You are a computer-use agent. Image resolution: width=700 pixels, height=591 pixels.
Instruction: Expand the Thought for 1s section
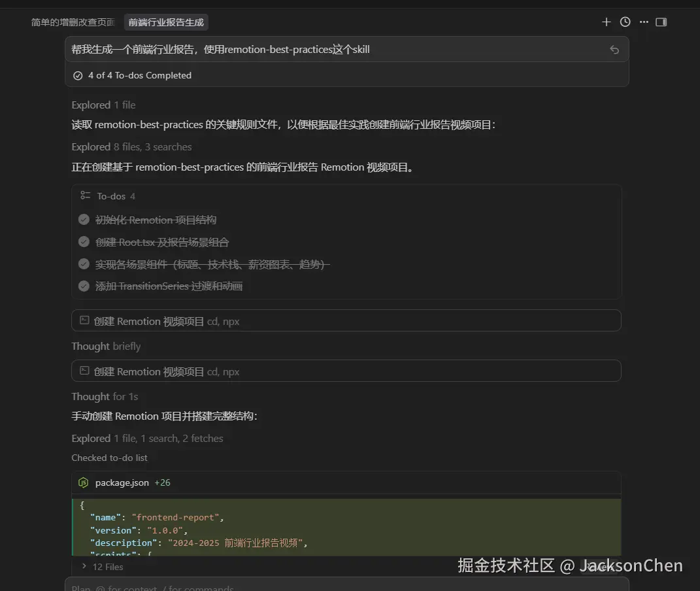[105, 397]
